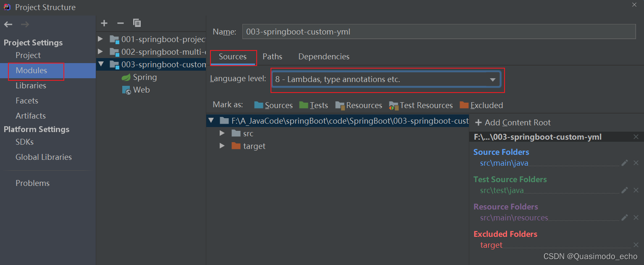Open Libraries settings

[31, 86]
